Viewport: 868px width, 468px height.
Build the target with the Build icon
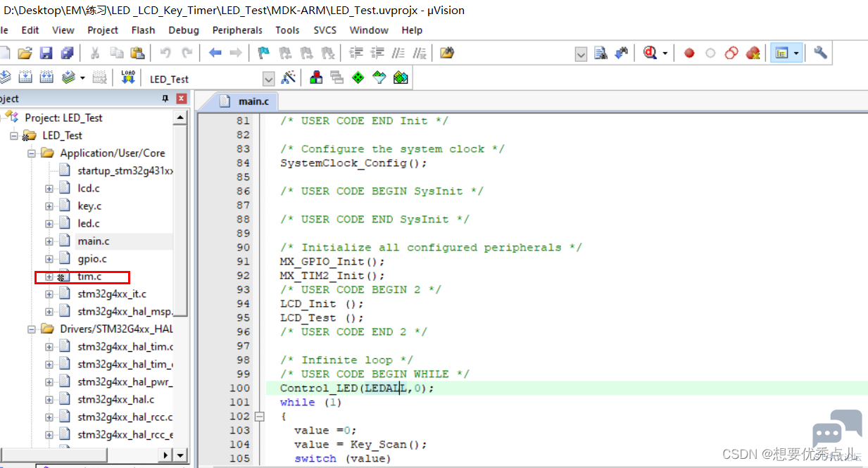25,77
